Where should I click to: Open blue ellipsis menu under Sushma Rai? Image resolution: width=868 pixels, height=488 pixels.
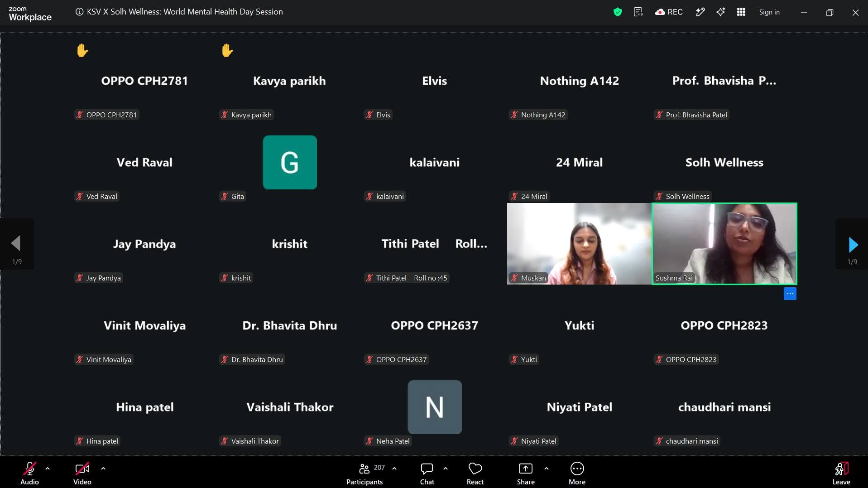[x=790, y=294]
